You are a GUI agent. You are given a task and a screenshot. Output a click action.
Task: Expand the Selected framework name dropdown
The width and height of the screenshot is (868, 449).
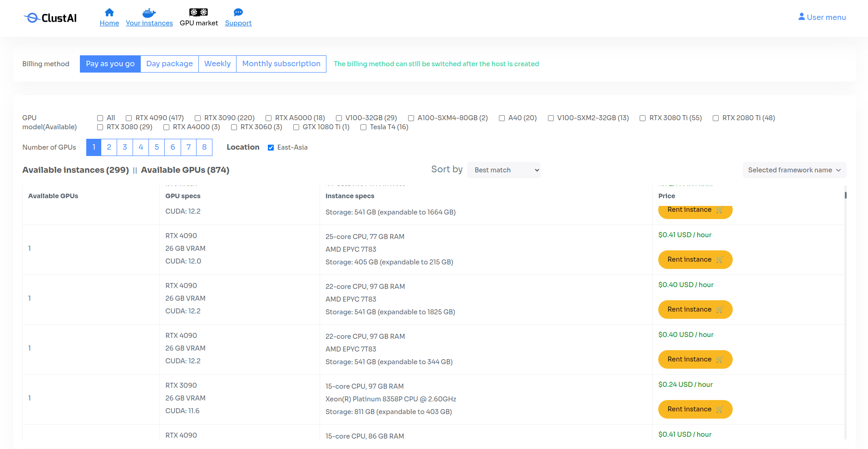794,170
